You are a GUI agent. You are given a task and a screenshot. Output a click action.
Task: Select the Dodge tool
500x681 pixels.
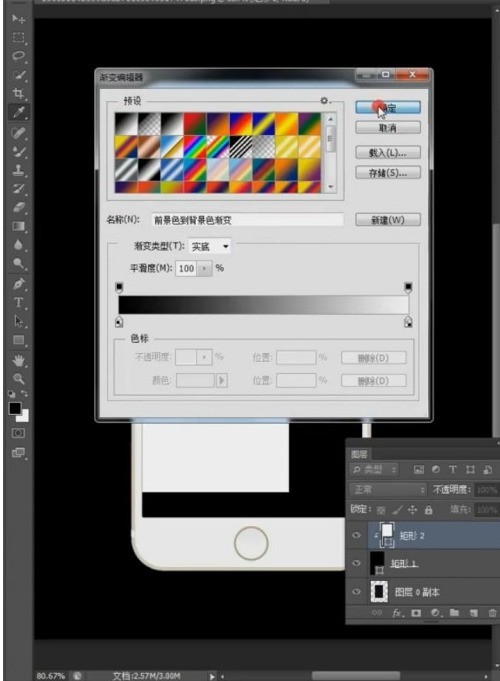[18, 263]
